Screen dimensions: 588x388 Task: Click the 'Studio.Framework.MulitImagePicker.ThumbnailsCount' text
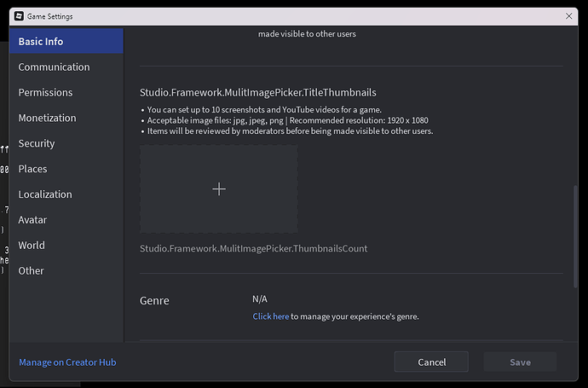pyautogui.click(x=253, y=248)
